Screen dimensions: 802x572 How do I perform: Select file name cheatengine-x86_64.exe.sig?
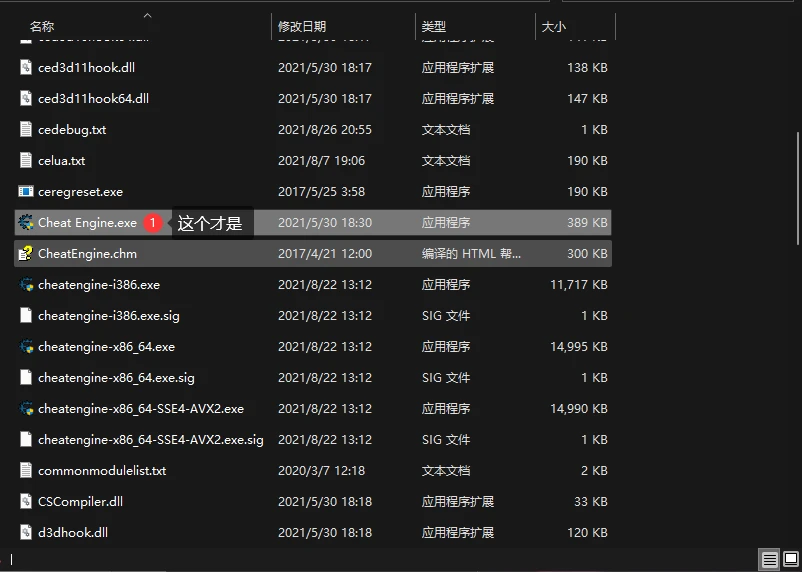point(117,378)
